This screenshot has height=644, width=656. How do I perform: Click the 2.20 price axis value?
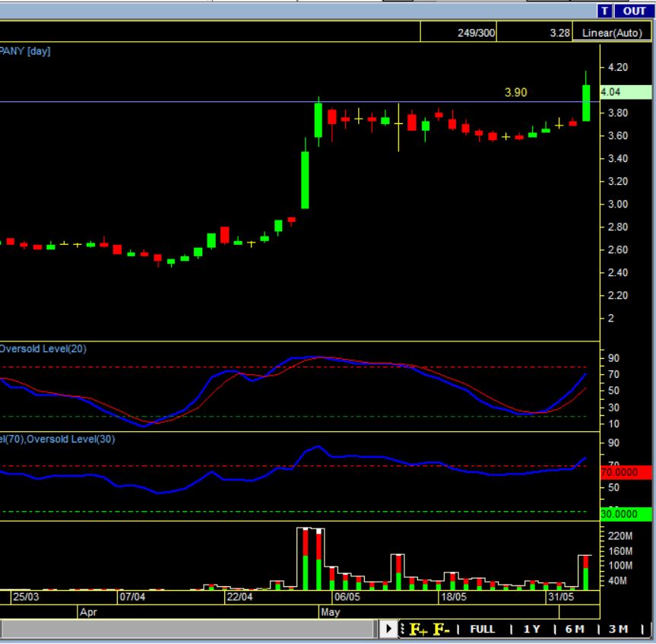click(617, 296)
